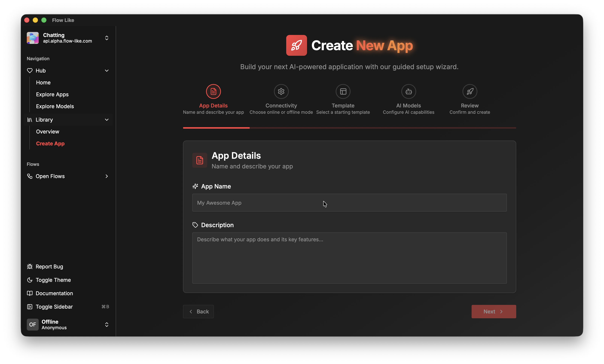Click the Report Bug icon
The width and height of the screenshot is (604, 364).
(x=30, y=266)
